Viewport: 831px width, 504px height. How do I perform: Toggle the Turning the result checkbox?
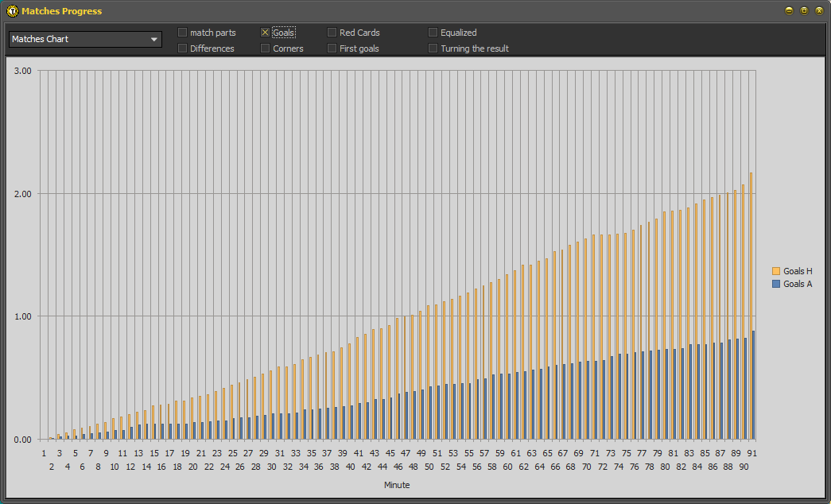click(x=433, y=48)
